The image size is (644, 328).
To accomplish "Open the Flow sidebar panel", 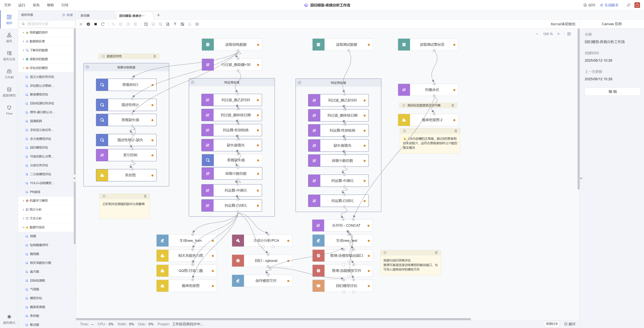I will [9, 110].
